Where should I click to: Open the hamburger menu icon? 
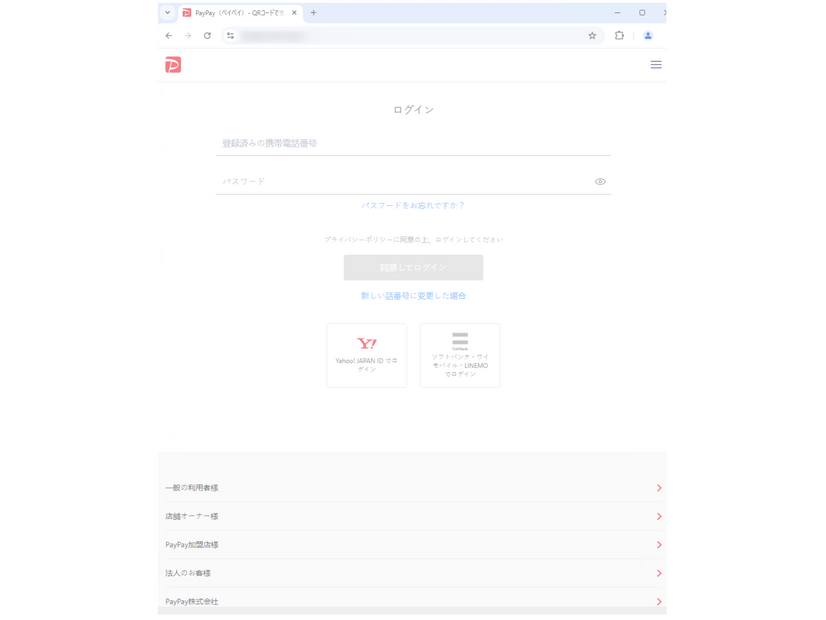click(x=656, y=64)
